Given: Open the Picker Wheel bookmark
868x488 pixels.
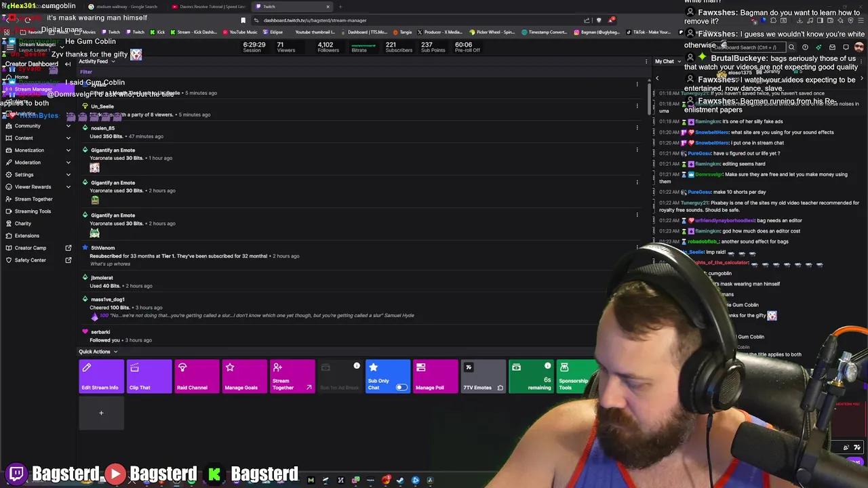Looking at the screenshot, I should point(492,32).
